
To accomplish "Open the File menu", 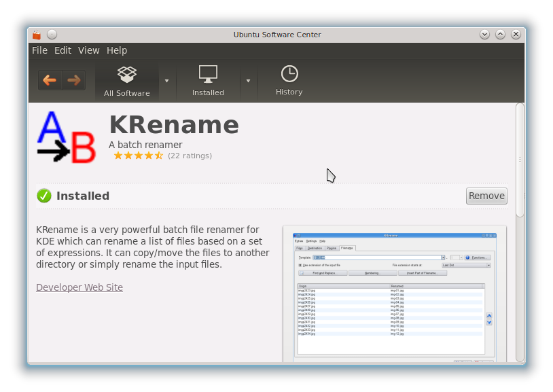I will click(x=39, y=50).
